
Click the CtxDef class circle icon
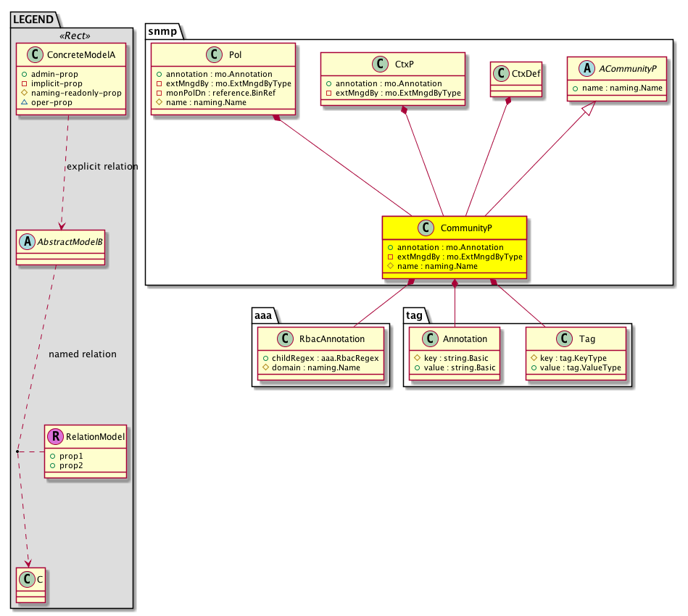coord(500,73)
